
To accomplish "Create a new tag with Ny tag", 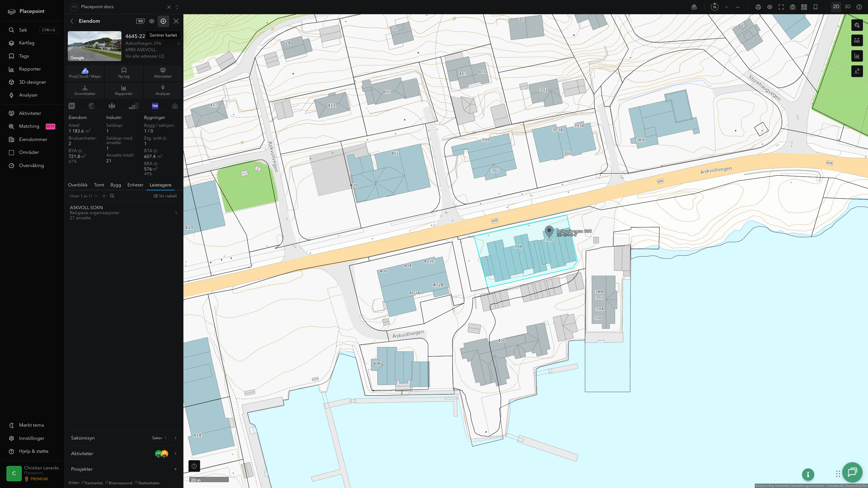I will coord(124,73).
